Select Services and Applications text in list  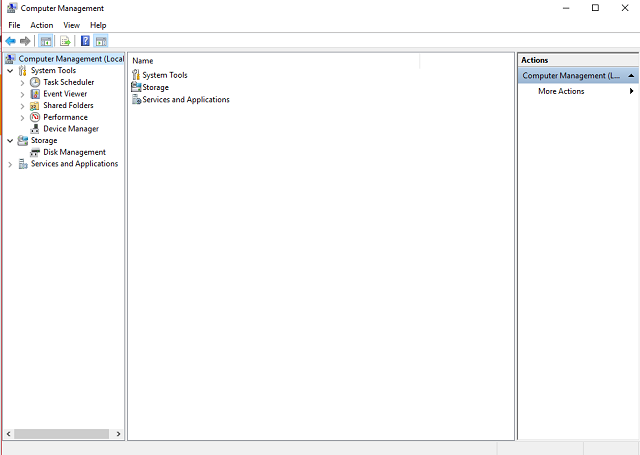pos(186,100)
